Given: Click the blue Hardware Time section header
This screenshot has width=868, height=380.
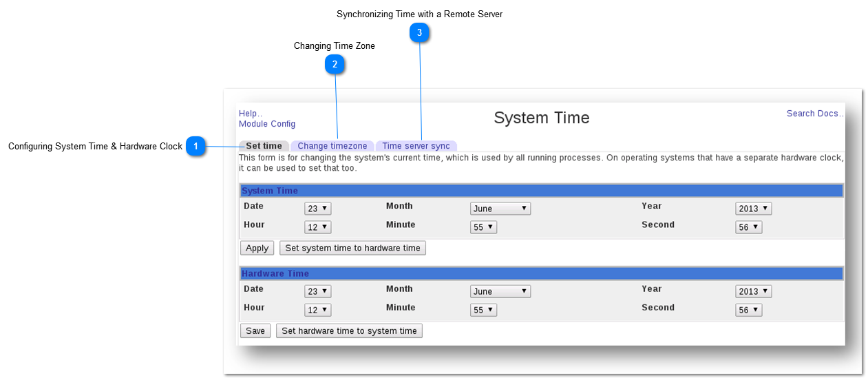Looking at the screenshot, I should [541, 273].
